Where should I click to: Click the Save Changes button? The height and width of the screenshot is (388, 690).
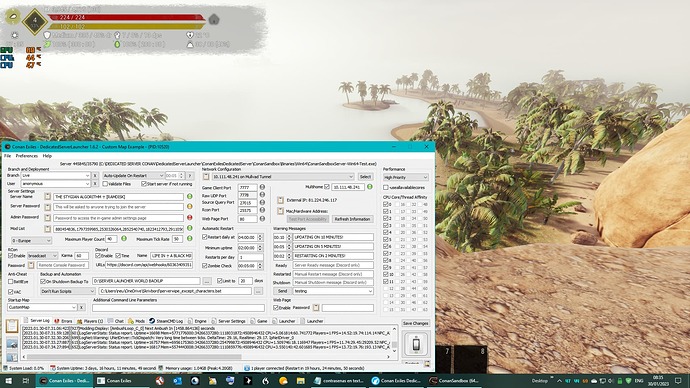(x=415, y=323)
